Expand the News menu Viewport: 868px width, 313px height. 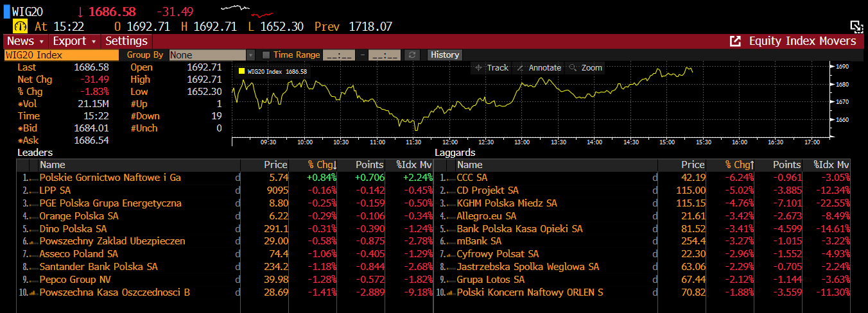(x=24, y=41)
